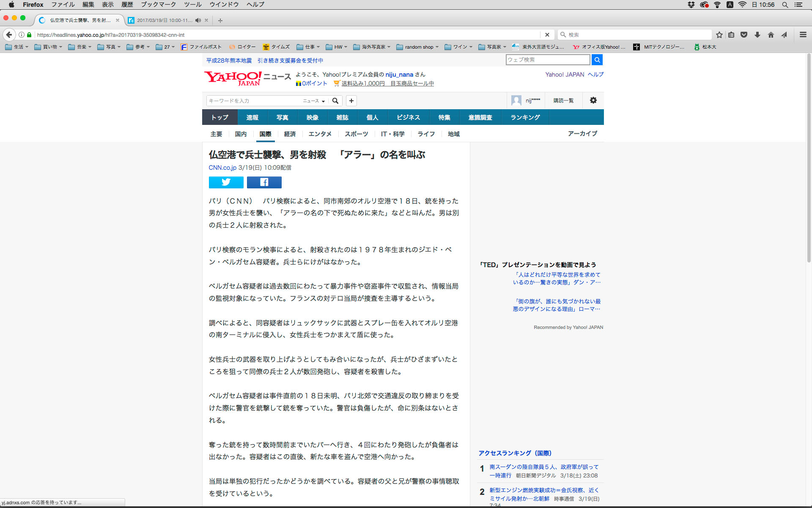Select the 経済 category tab
The image size is (812, 508).
tap(290, 134)
